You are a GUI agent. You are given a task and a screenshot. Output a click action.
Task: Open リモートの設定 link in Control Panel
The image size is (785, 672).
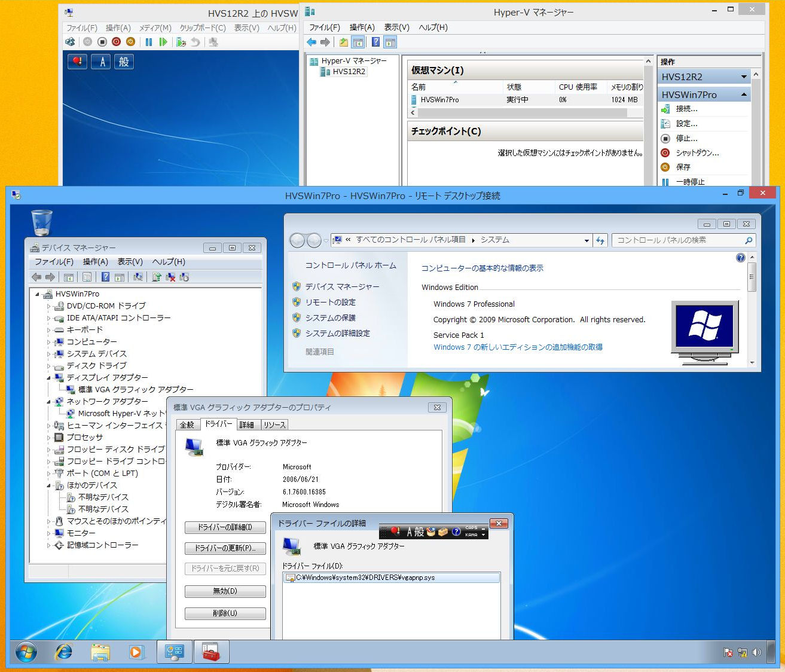pos(330,303)
